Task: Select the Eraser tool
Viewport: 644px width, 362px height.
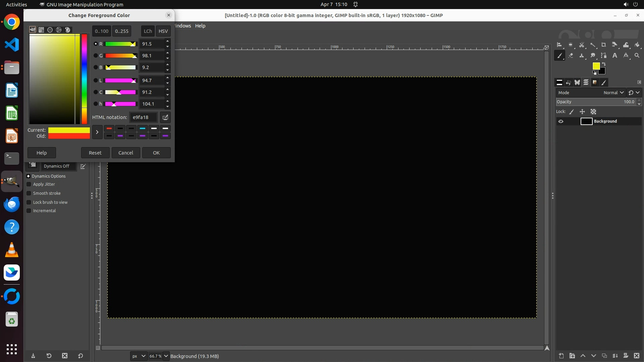Action: point(571,56)
